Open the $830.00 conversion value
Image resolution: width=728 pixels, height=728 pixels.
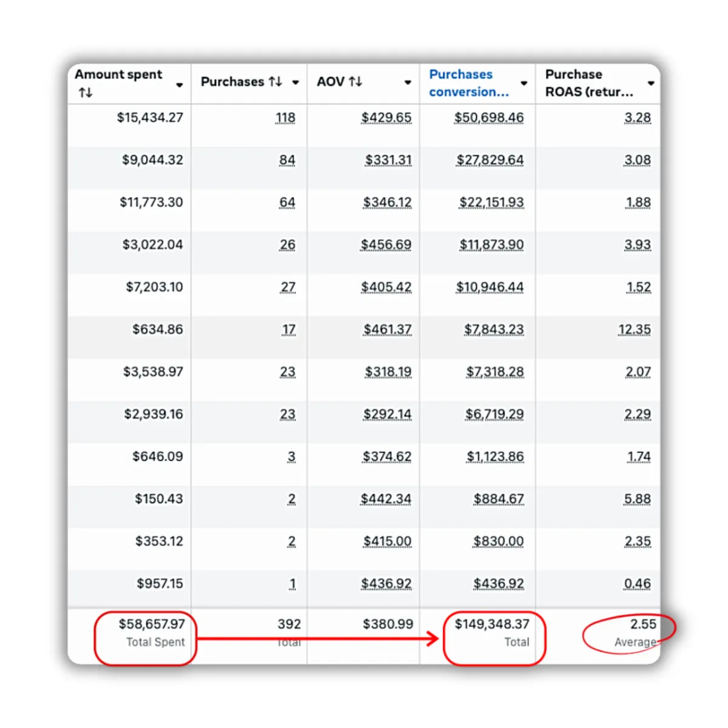tap(499, 541)
